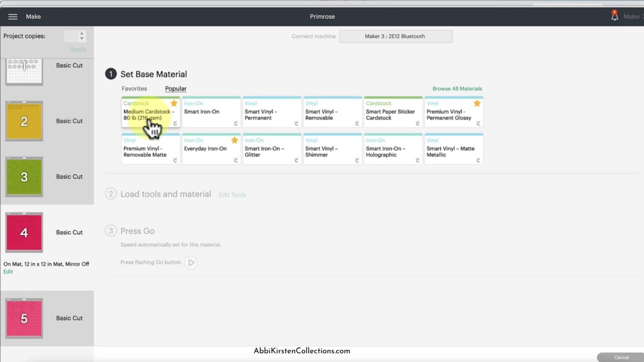
Task: Switch to the Popular tab
Action: pos(176,88)
